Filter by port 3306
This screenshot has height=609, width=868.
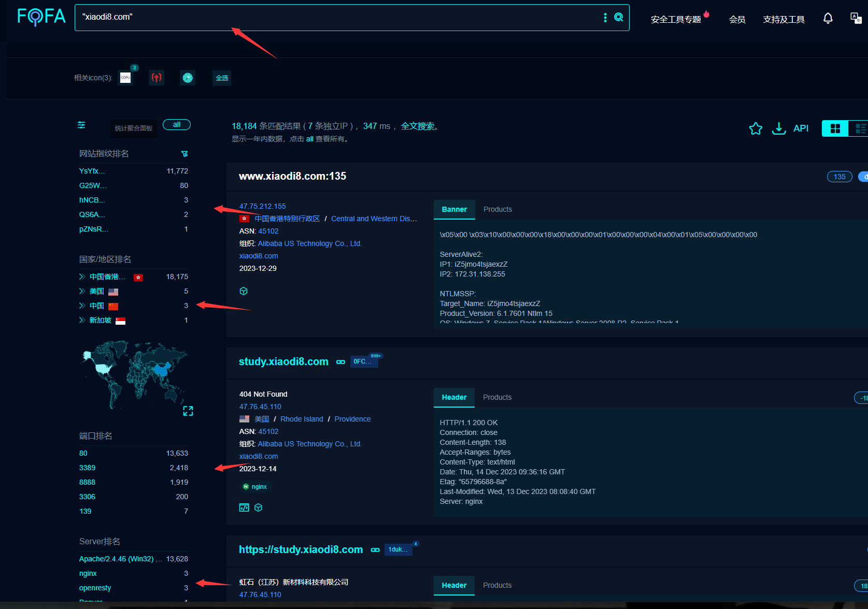(87, 497)
